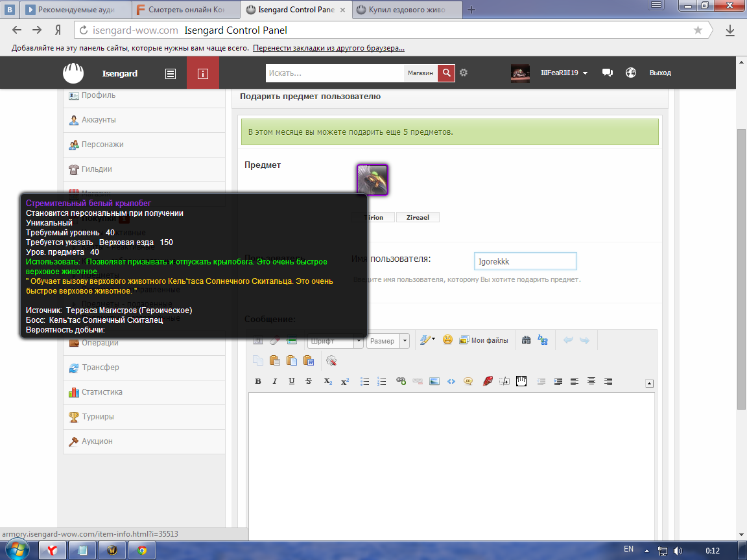Screen dimensions: 747x560
Task: Open the chat messages icon in header
Action: pyautogui.click(x=608, y=73)
